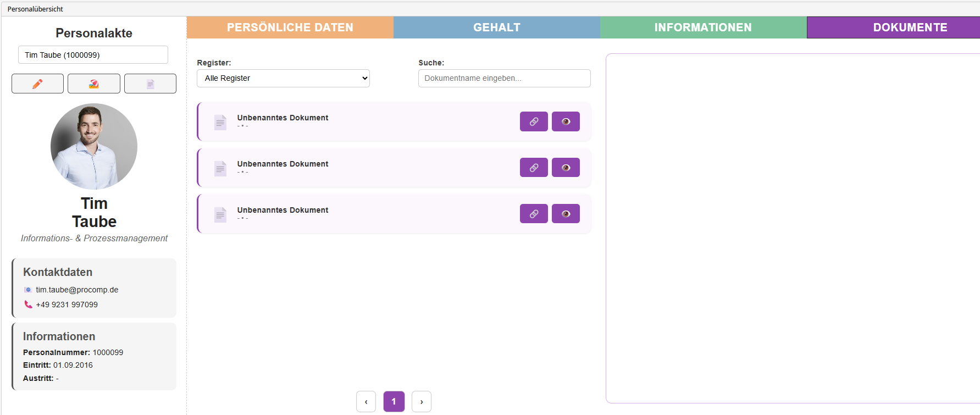This screenshot has width=980, height=415.
Task: Preview third document with eye button
Action: click(x=566, y=214)
